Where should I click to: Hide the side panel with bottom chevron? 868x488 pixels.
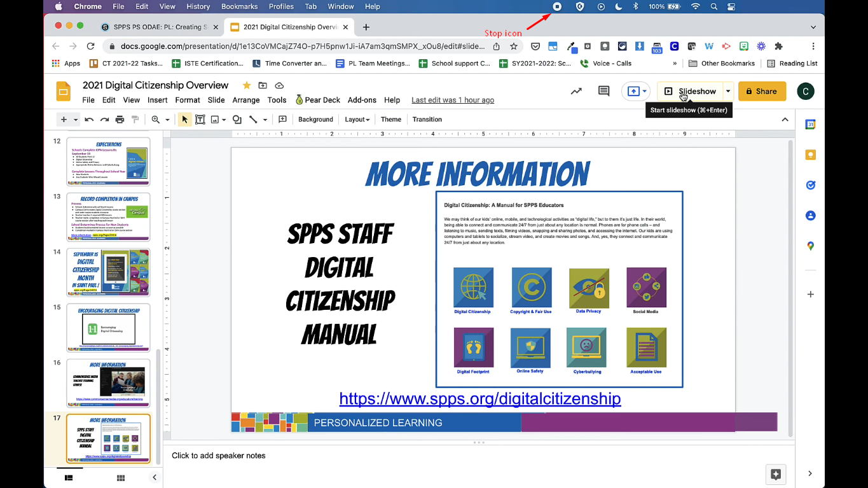[x=809, y=473]
